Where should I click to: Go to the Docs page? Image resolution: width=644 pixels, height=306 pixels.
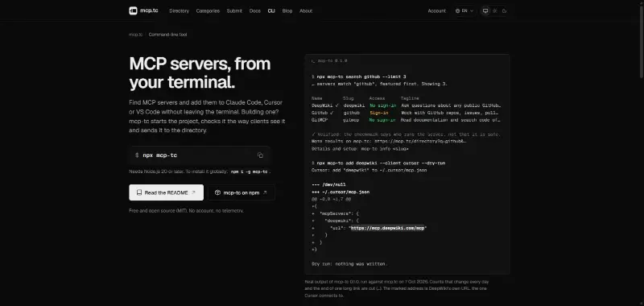pos(255,11)
